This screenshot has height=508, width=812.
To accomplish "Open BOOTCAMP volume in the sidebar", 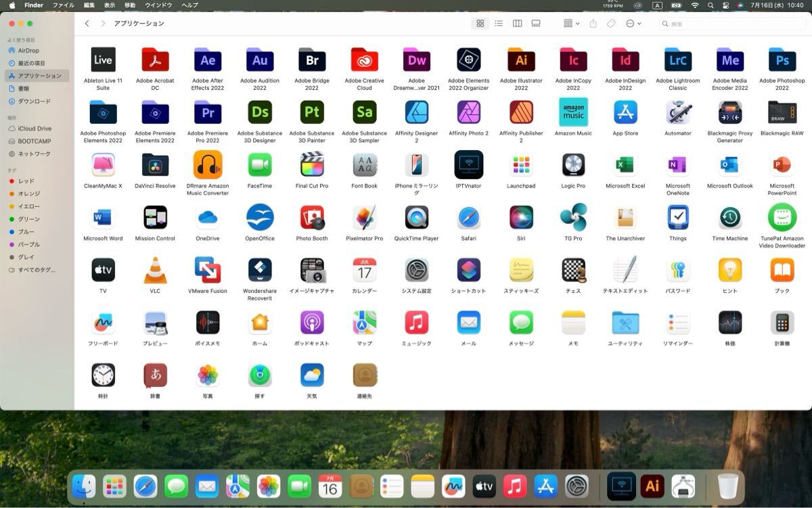I will [37, 141].
